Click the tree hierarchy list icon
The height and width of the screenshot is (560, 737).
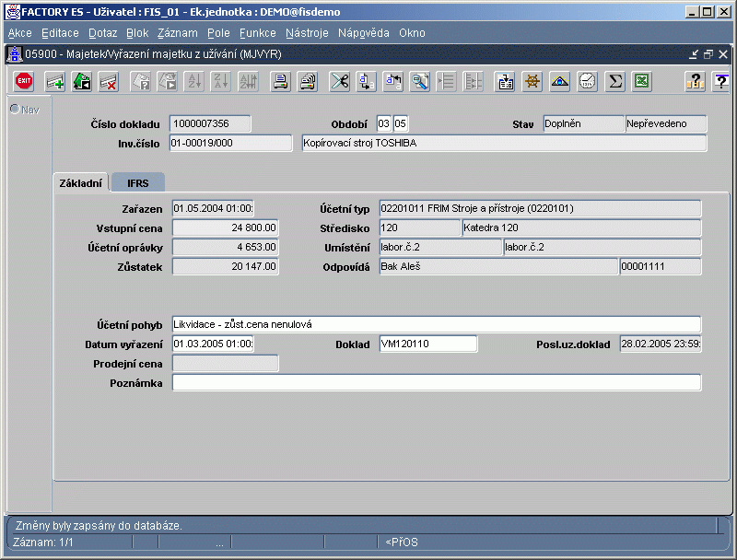(474, 81)
